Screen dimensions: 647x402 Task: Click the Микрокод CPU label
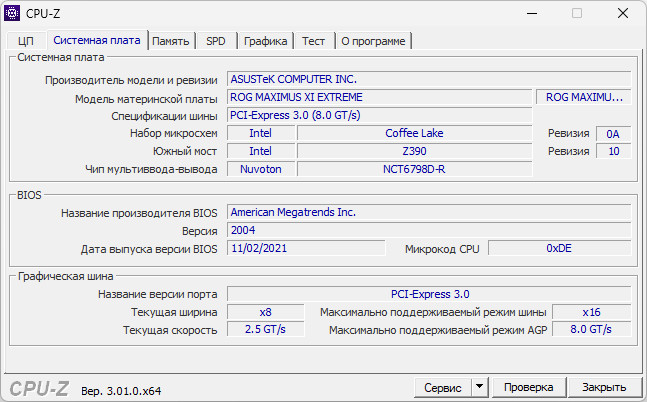[x=442, y=249]
